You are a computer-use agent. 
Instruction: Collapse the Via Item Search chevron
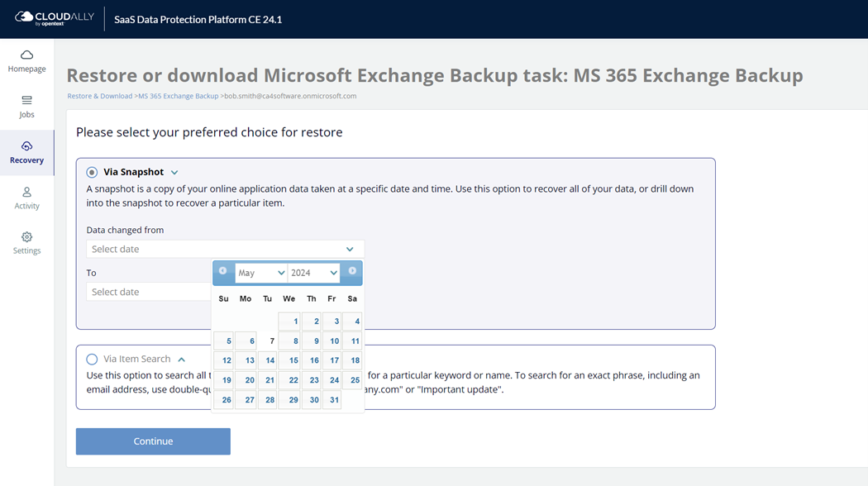(x=182, y=360)
